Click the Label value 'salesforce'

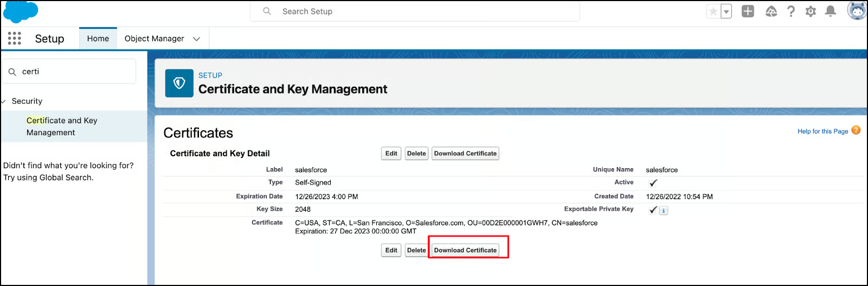(311, 170)
